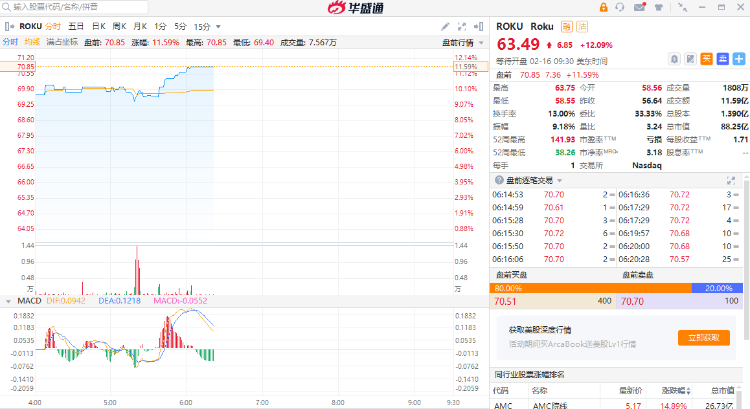Click the 最新价 column header

click(x=630, y=391)
